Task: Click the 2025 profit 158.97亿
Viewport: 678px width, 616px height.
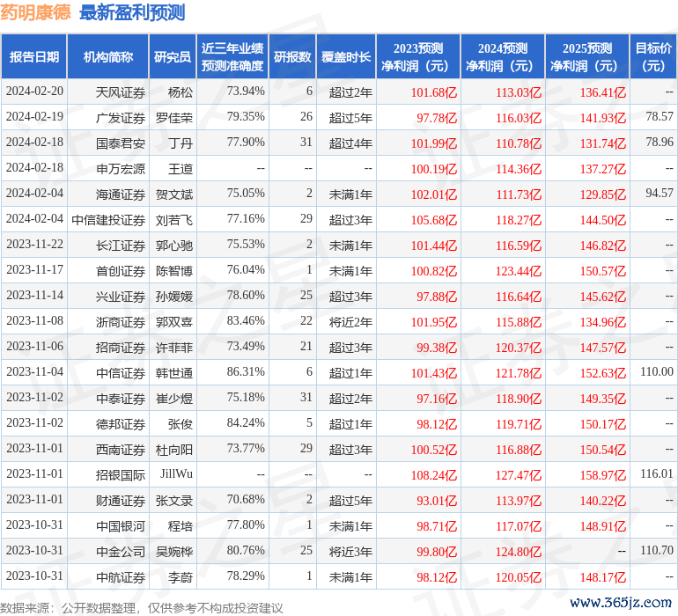Action: [603, 475]
